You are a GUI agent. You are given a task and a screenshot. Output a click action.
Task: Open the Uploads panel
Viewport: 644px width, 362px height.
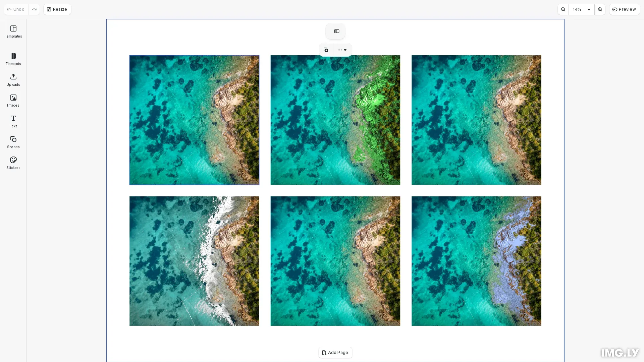(x=13, y=80)
